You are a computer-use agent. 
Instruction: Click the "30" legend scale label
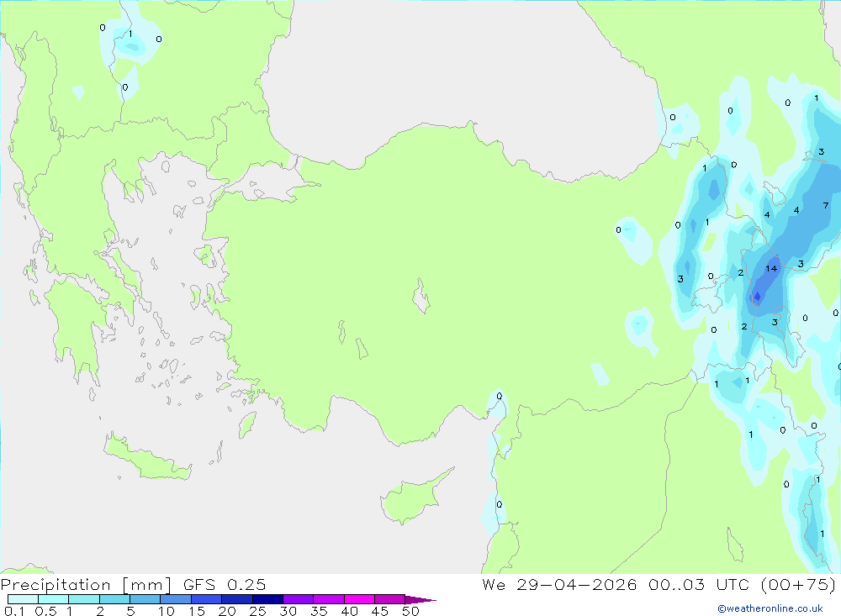pyautogui.click(x=288, y=611)
